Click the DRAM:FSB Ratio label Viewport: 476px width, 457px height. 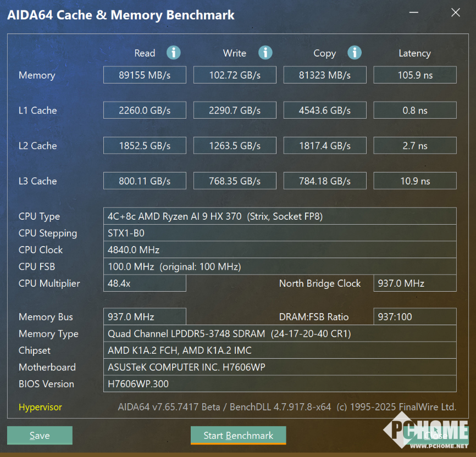point(314,317)
